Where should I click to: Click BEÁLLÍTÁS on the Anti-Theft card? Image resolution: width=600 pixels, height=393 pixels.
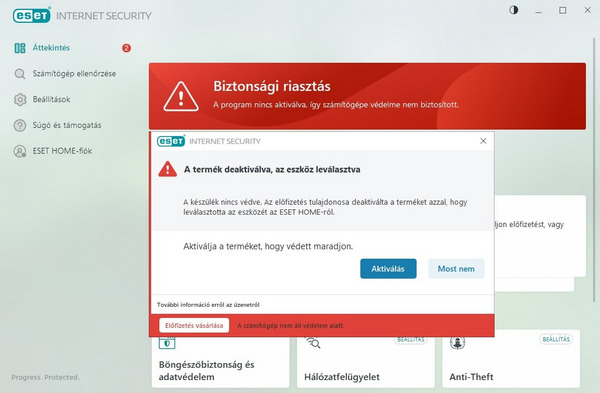[x=556, y=339]
